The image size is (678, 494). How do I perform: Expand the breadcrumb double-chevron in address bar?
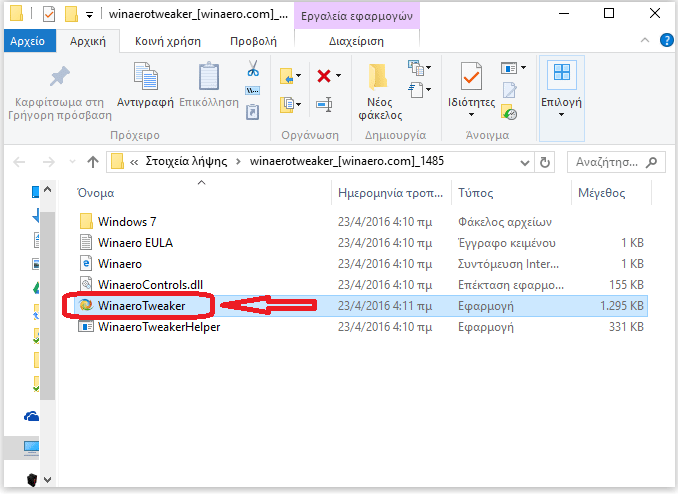(x=134, y=162)
